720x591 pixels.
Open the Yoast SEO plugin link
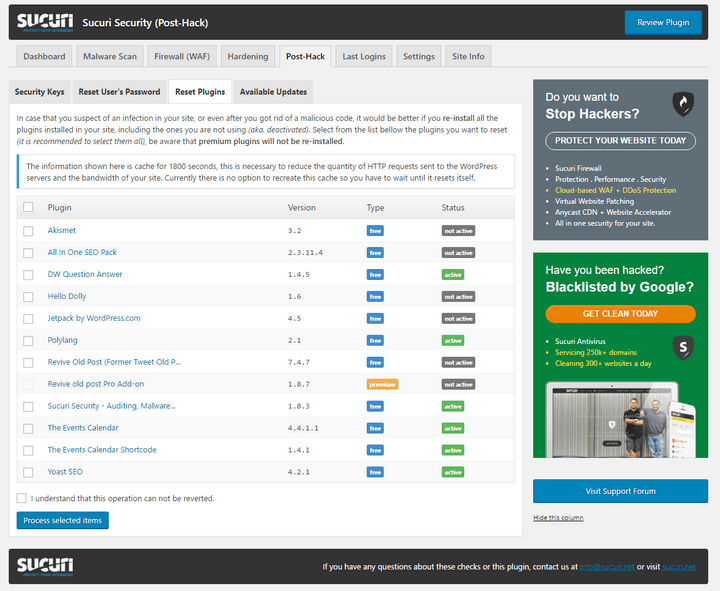65,472
